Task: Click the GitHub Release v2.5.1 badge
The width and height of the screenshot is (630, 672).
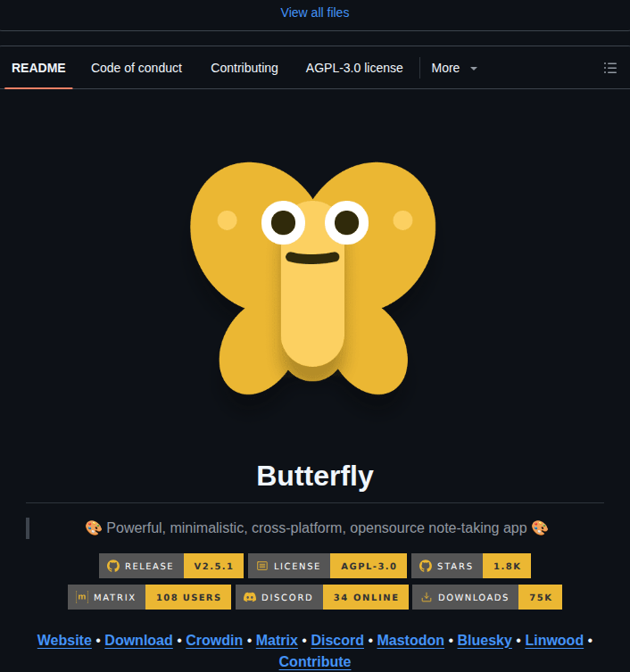Action: [x=171, y=566]
